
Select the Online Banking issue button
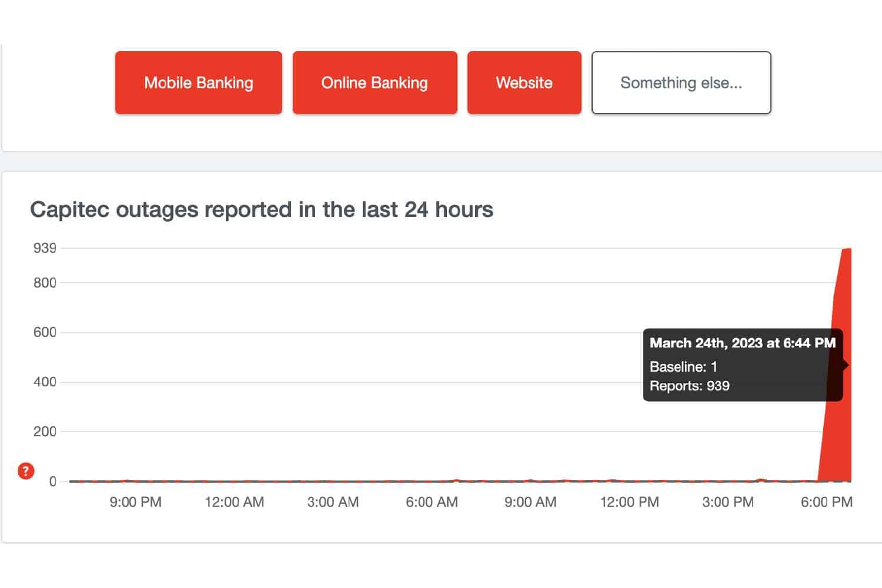tap(375, 83)
